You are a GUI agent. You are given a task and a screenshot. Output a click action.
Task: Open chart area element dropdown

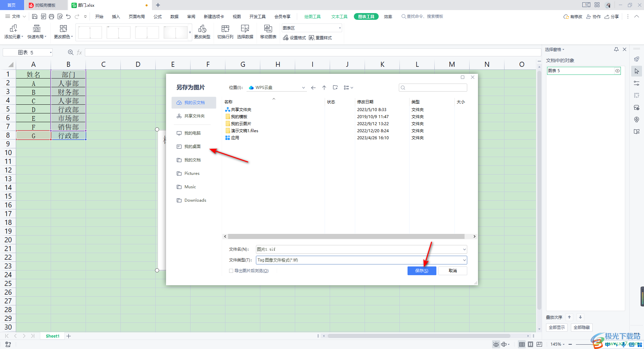tap(340, 28)
